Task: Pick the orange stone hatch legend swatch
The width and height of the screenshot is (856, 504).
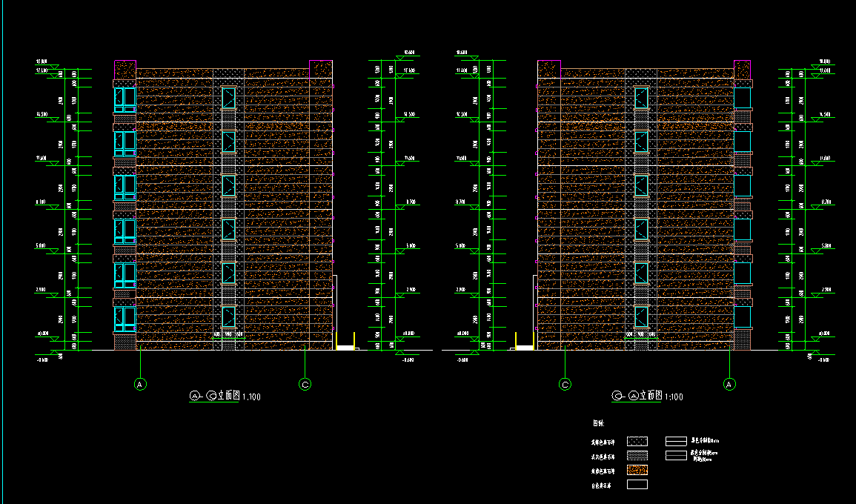Action: click(x=637, y=471)
